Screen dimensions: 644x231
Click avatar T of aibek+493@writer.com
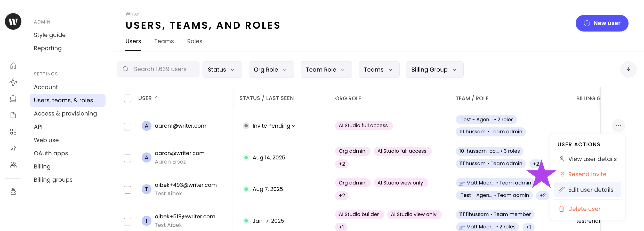pyautogui.click(x=147, y=189)
